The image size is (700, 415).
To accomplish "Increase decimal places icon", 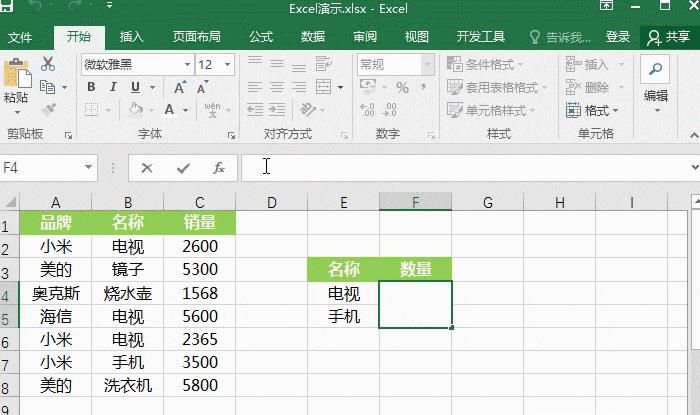I will [367, 110].
